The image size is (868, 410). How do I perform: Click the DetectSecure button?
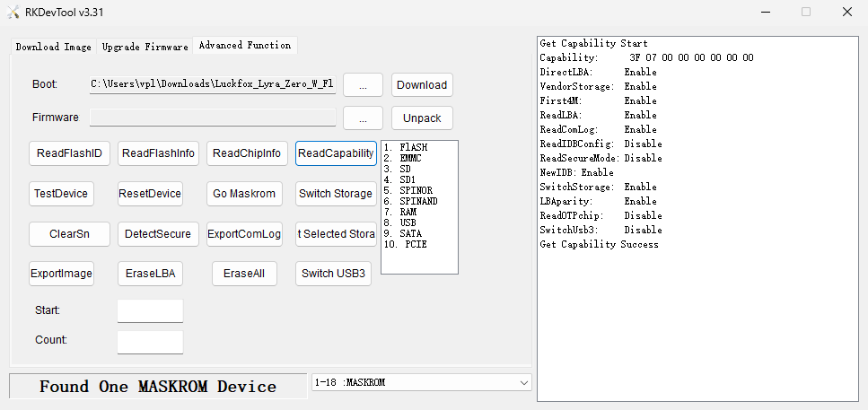[158, 234]
